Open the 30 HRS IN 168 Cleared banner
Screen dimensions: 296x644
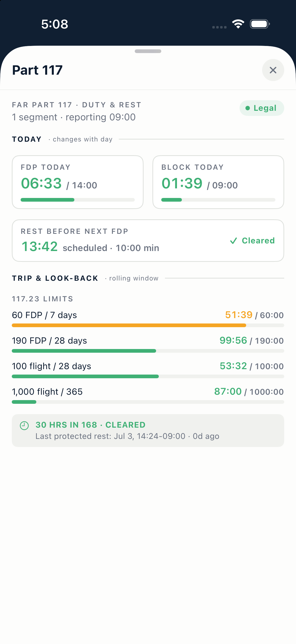148,431
